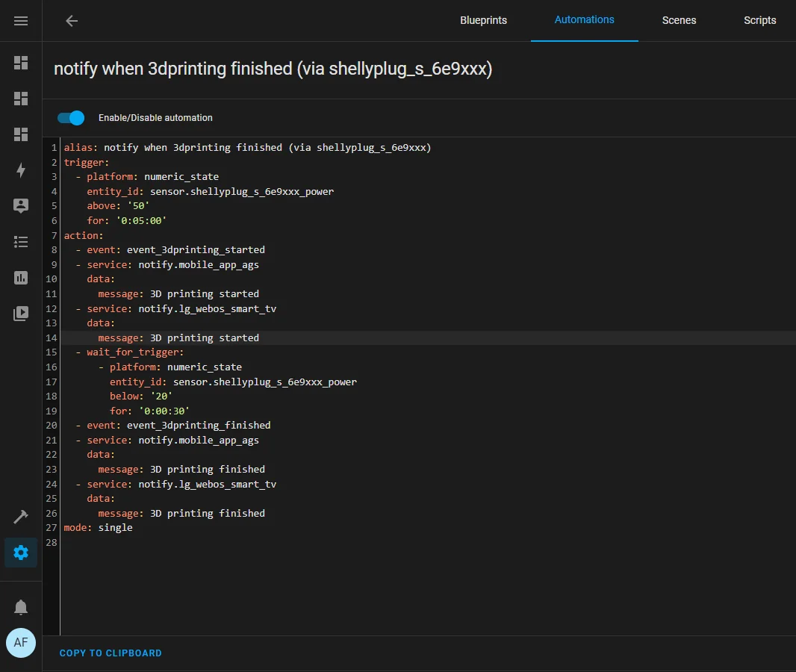Click the back arrow in the header
The image size is (796, 672).
point(72,21)
